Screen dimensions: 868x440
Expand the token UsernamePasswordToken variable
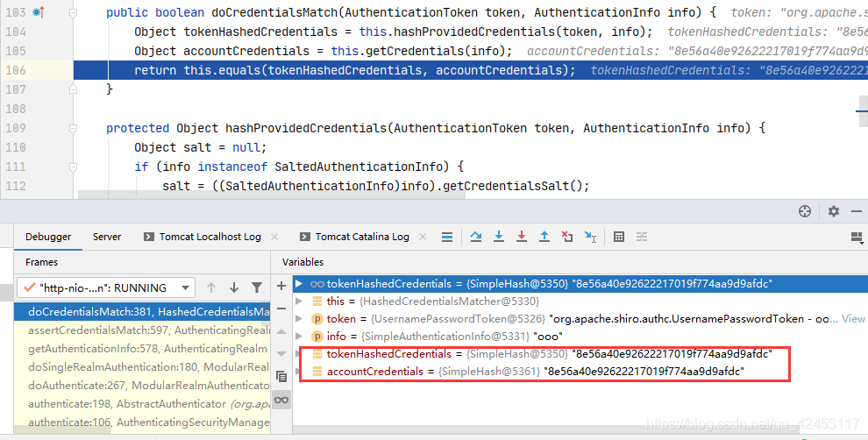click(299, 319)
